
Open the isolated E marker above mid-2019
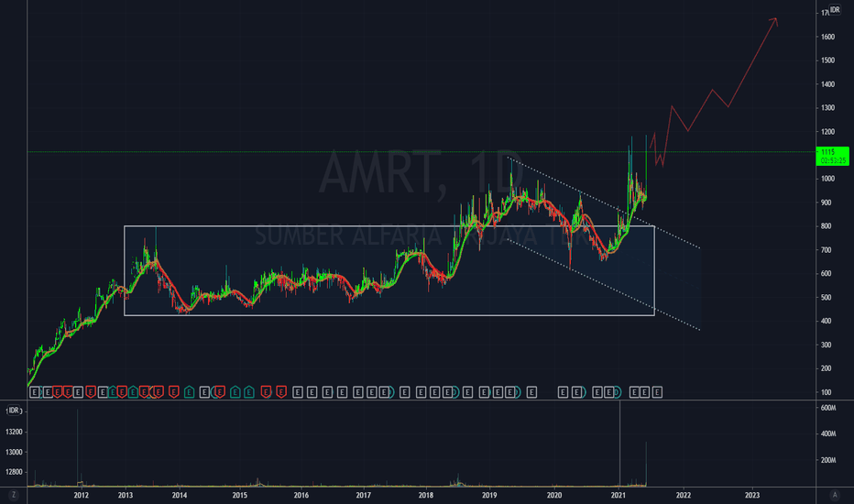[531, 392]
